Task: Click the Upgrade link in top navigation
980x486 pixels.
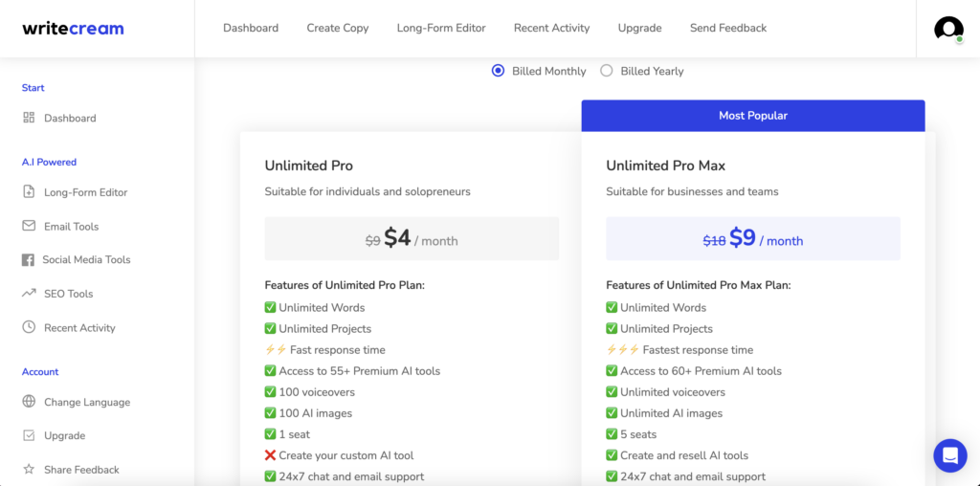Action: click(x=639, y=29)
